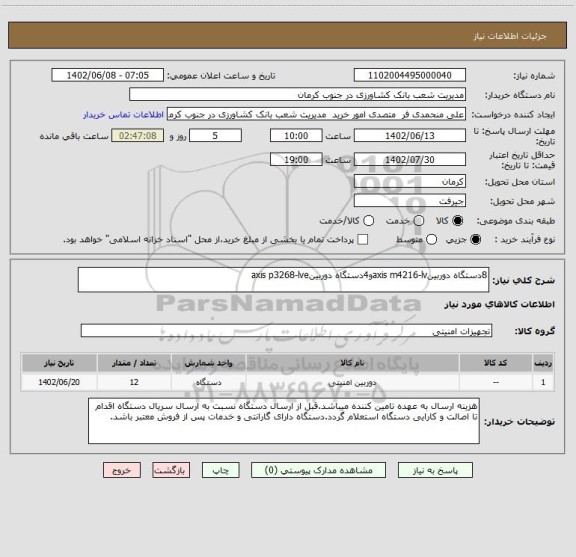The image size is (576, 557).
Task: Click the general need description text box
Action: 284,280
